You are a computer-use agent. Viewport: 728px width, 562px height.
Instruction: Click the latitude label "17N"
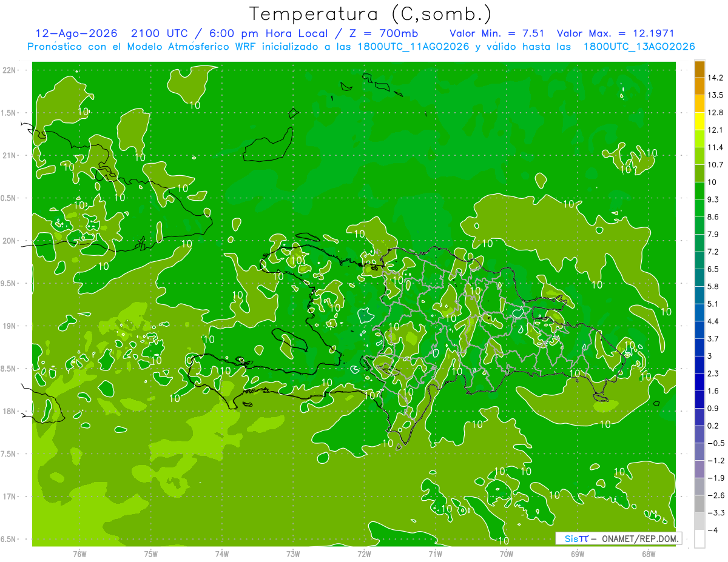click(x=9, y=497)
